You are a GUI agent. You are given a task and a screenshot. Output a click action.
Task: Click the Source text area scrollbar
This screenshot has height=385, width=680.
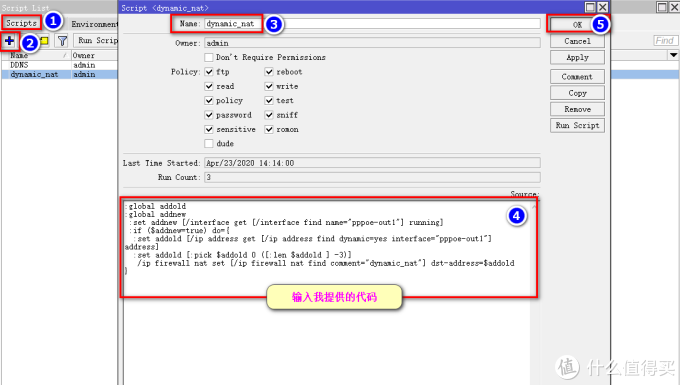pyautogui.click(x=534, y=292)
